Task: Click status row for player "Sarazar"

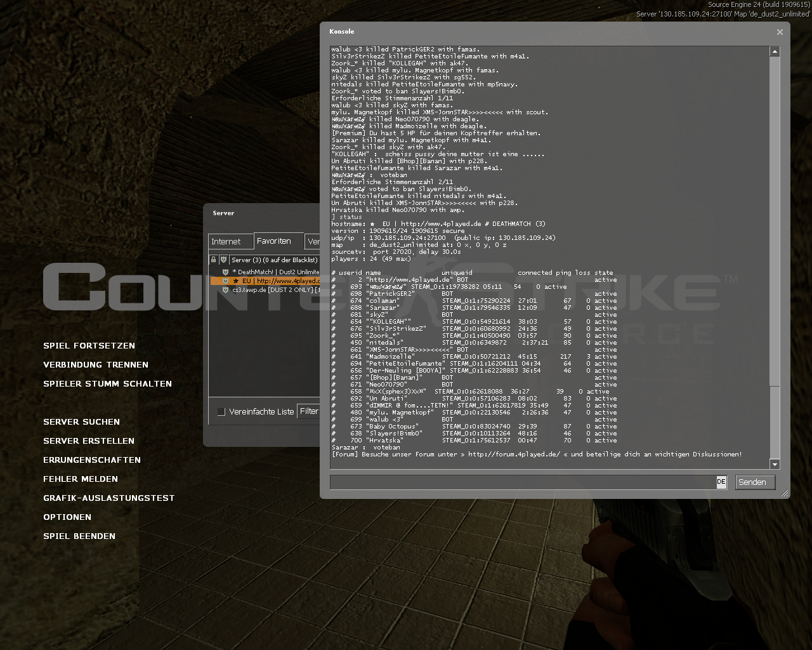Action: point(474,308)
